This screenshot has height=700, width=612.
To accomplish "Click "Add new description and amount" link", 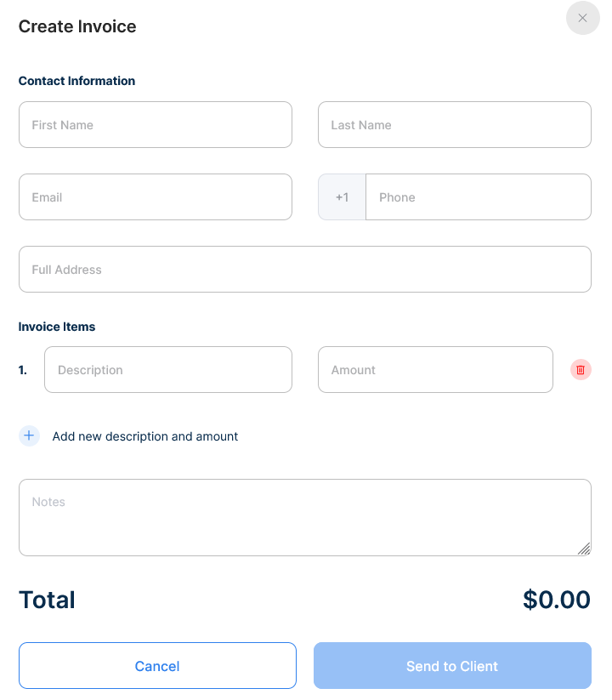I will coord(145,436).
